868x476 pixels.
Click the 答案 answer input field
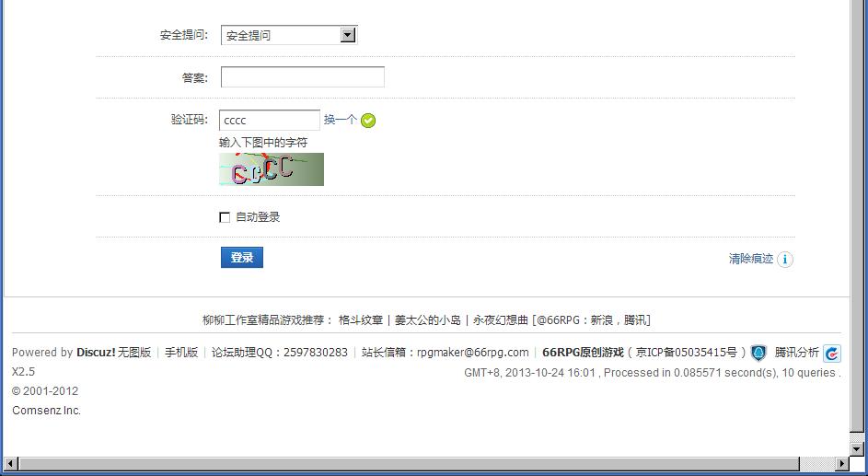(x=302, y=77)
